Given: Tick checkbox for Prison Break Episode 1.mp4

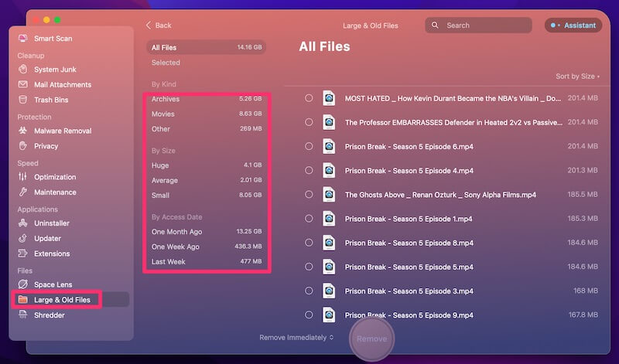Looking at the screenshot, I should [309, 218].
